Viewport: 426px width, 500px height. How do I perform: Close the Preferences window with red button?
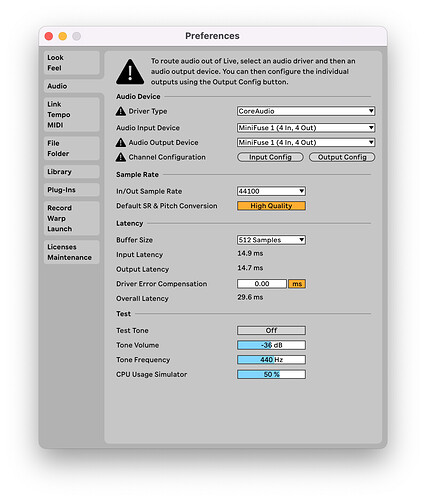pyautogui.click(x=49, y=36)
